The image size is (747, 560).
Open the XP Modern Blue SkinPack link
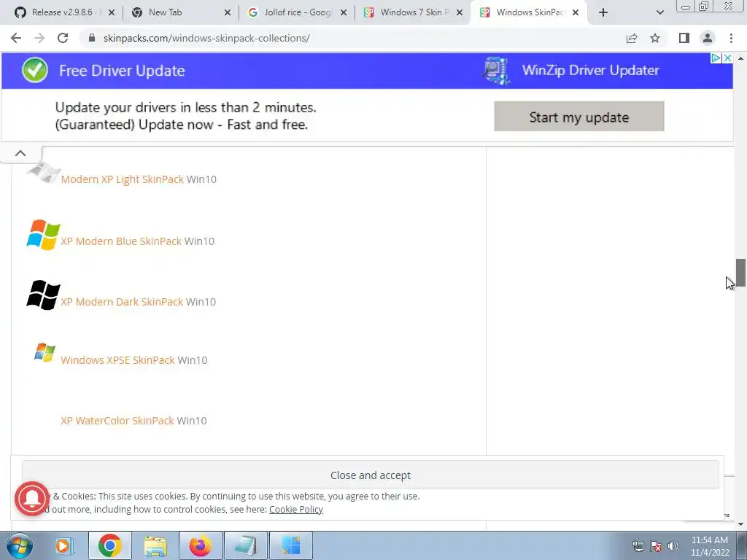[x=121, y=241]
